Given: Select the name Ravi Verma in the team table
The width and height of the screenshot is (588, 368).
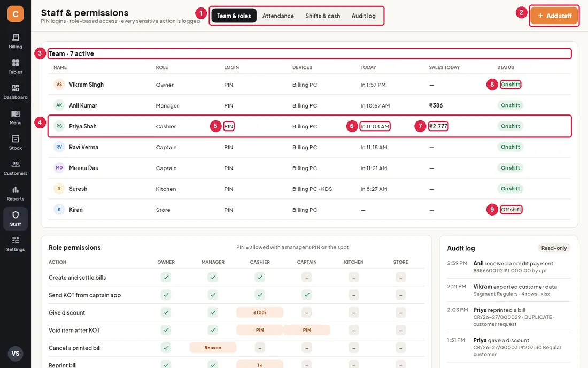Looking at the screenshot, I should [x=83, y=147].
